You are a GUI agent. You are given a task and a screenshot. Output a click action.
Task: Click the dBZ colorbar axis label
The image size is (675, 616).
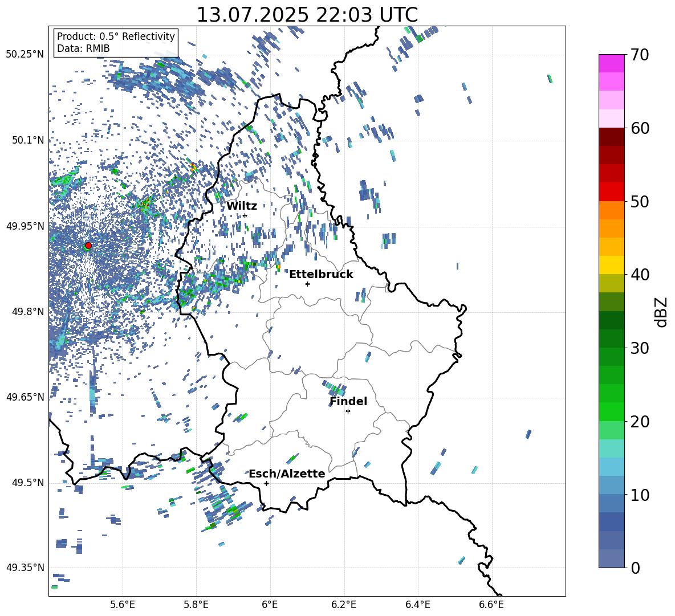coord(661,312)
